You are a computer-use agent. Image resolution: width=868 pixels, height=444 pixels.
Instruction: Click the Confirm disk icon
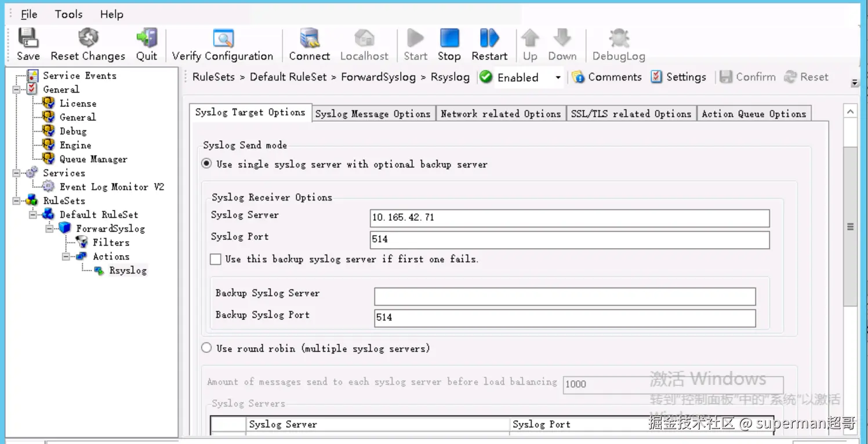[x=726, y=77]
